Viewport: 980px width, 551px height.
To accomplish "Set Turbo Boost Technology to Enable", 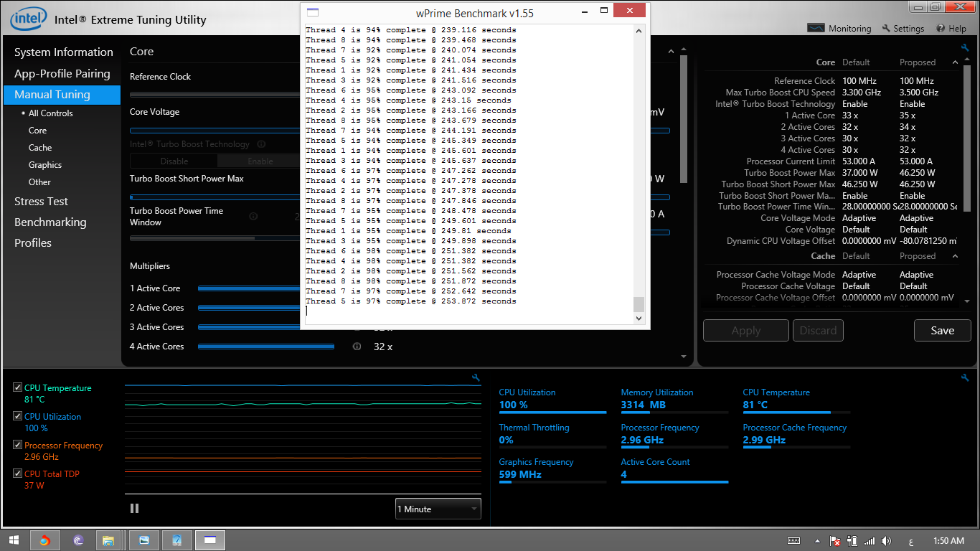I will tap(260, 161).
